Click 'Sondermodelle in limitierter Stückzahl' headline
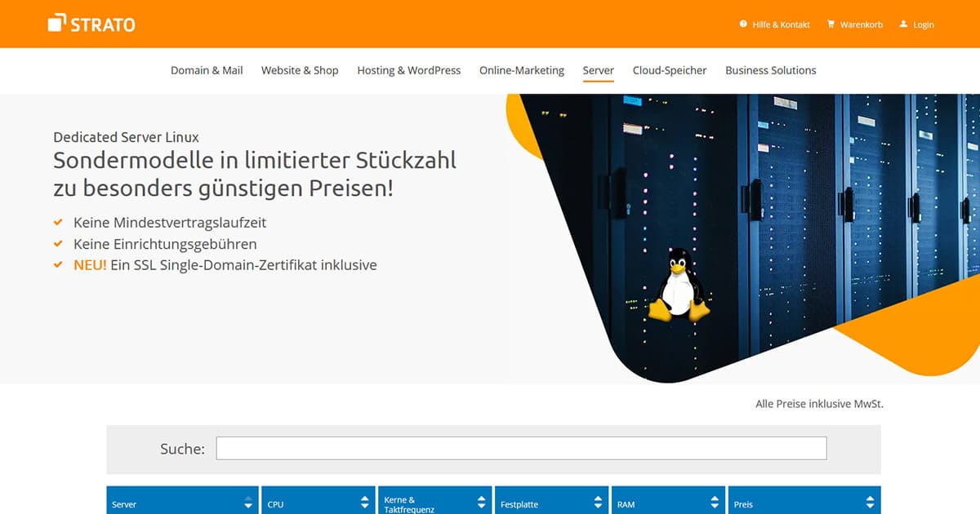 (x=255, y=160)
